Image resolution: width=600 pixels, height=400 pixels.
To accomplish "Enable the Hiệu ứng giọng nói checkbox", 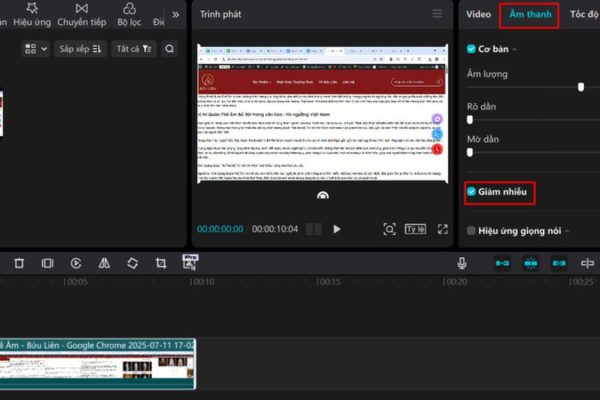I will pos(472,230).
